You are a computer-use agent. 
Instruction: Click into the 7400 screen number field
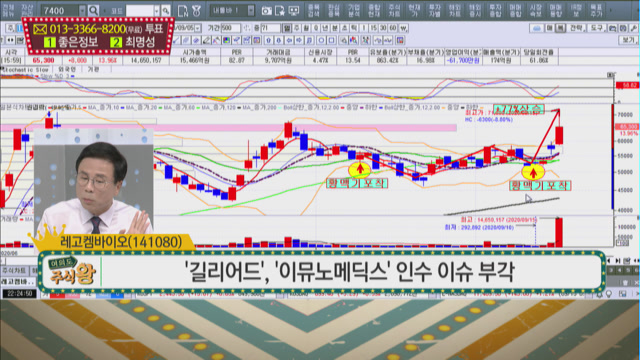click(60, 10)
